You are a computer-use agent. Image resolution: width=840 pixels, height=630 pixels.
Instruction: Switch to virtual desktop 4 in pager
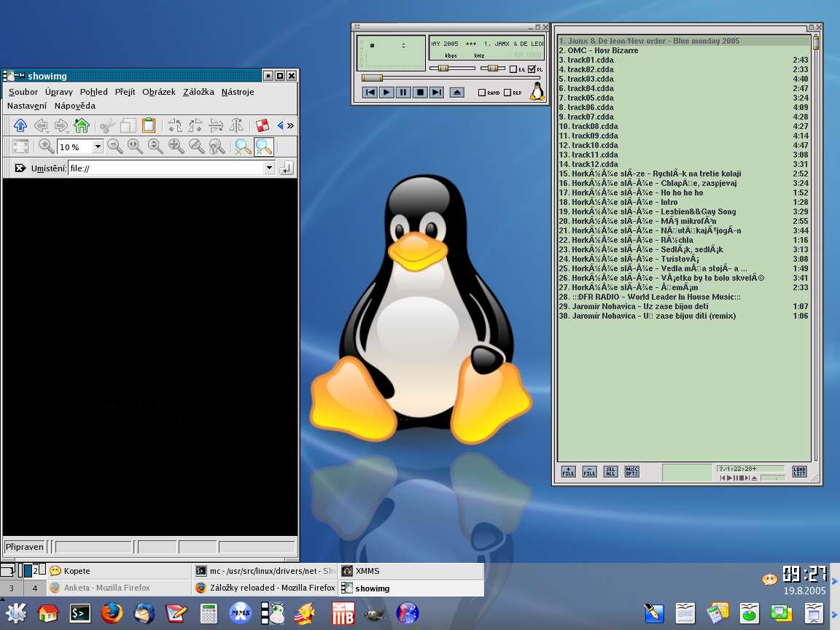[x=35, y=588]
